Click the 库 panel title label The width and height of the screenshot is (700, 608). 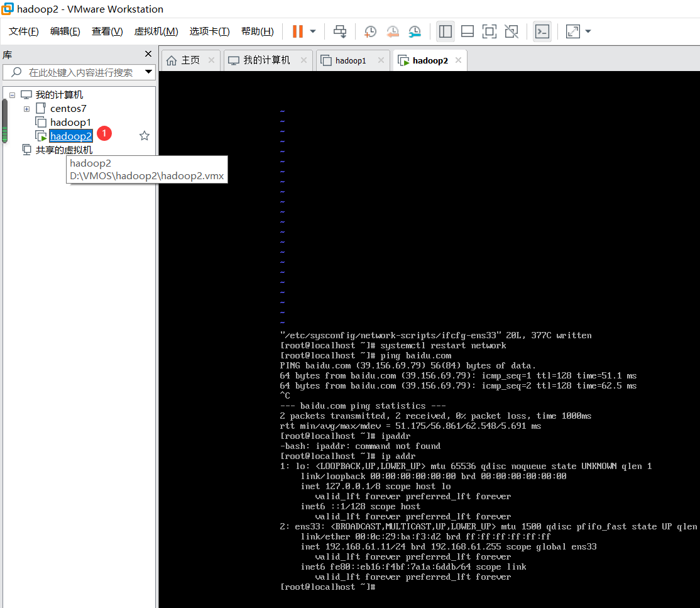[8, 55]
